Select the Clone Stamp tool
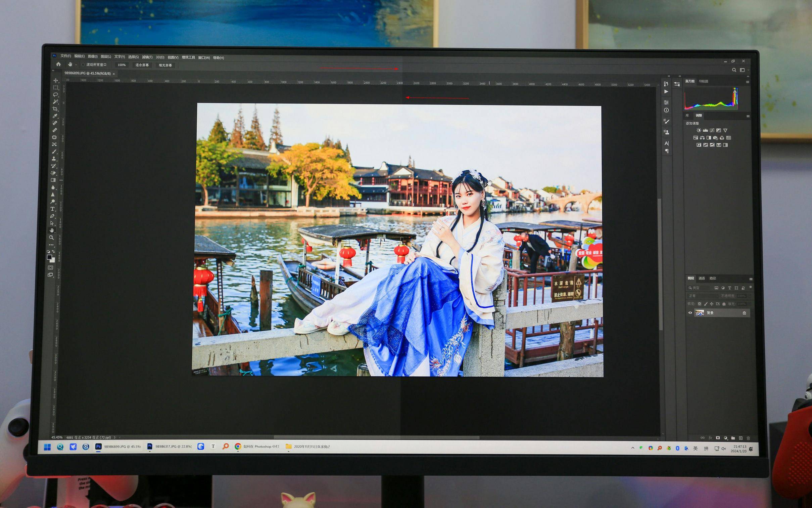 pyautogui.click(x=54, y=159)
